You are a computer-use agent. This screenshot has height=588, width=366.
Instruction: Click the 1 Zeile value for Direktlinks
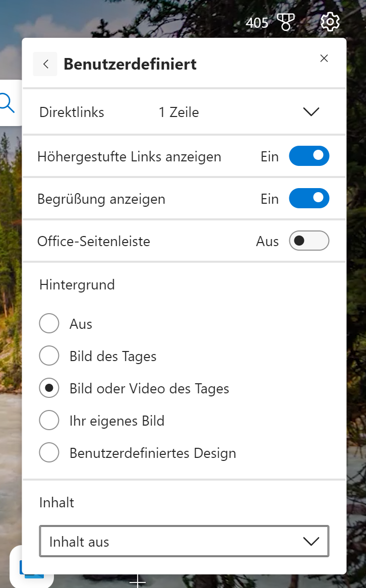(x=178, y=112)
